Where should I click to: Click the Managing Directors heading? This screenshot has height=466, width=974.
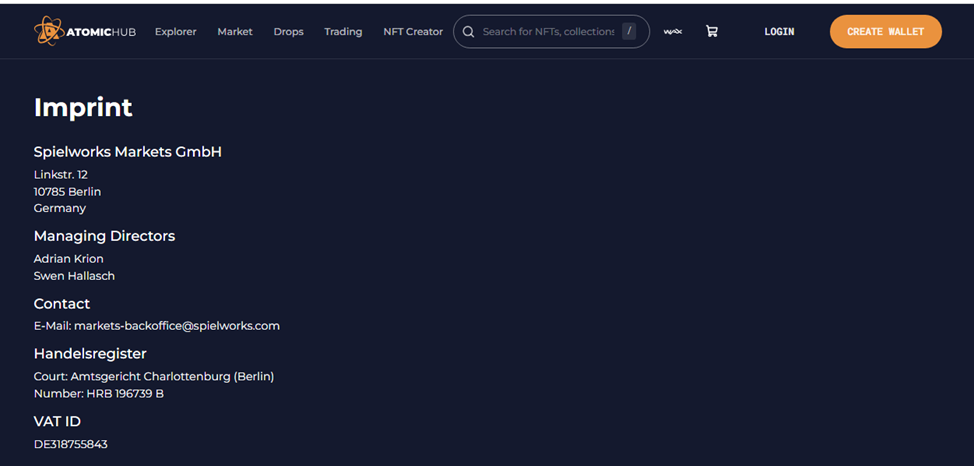click(104, 236)
